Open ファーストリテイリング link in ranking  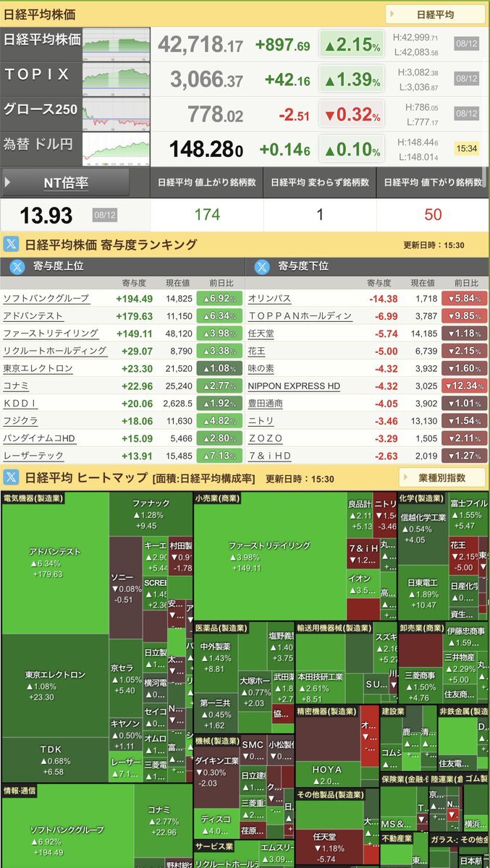pos(51,333)
